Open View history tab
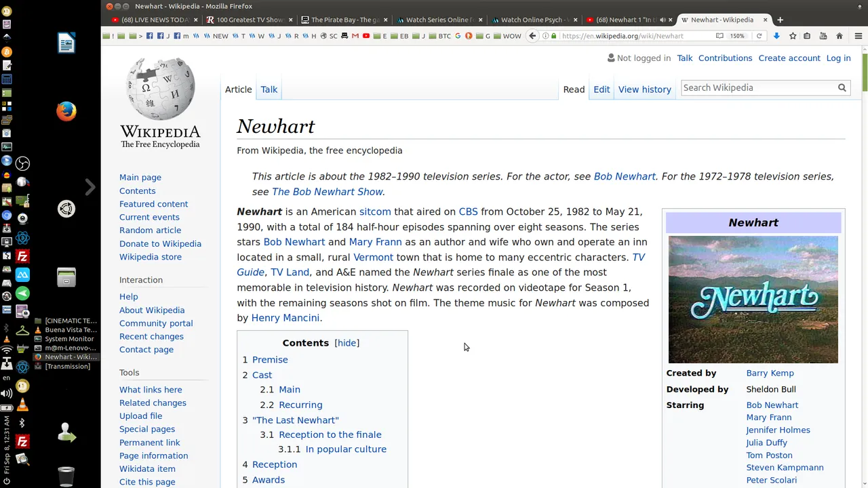Image resolution: width=868 pixels, height=488 pixels. click(644, 89)
